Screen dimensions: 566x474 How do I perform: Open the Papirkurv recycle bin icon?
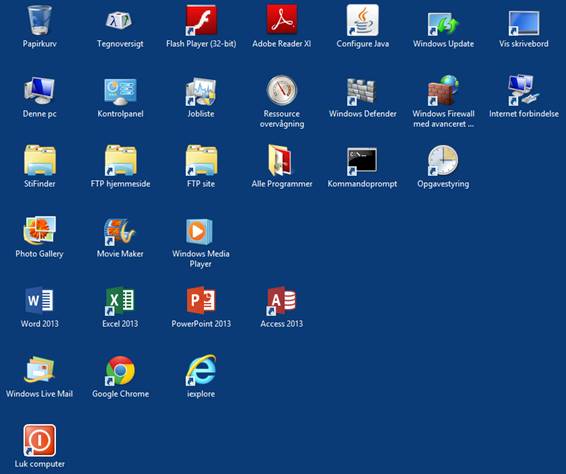pos(39,20)
